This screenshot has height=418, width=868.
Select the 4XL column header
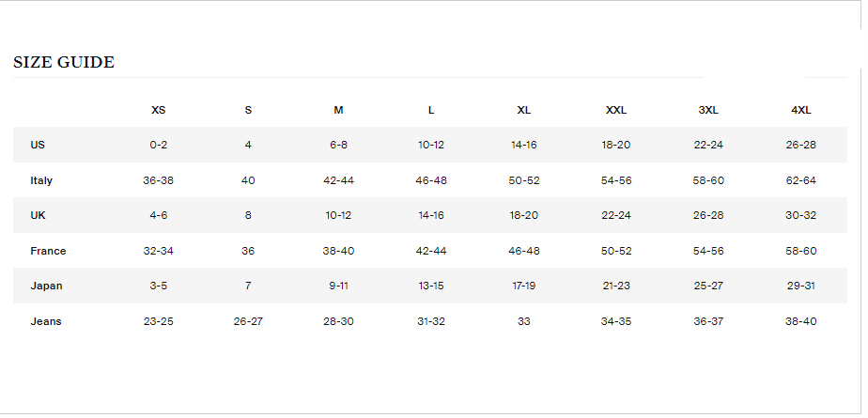pyautogui.click(x=800, y=110)
